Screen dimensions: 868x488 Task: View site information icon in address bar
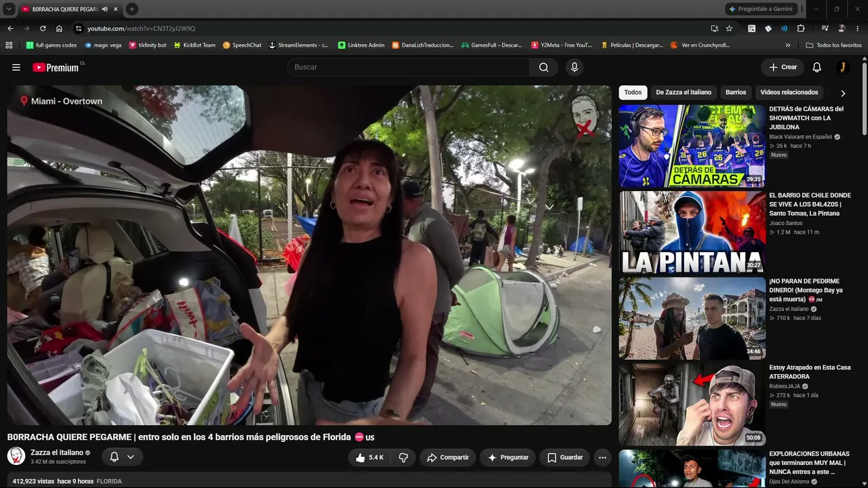[x=79, y=28]
